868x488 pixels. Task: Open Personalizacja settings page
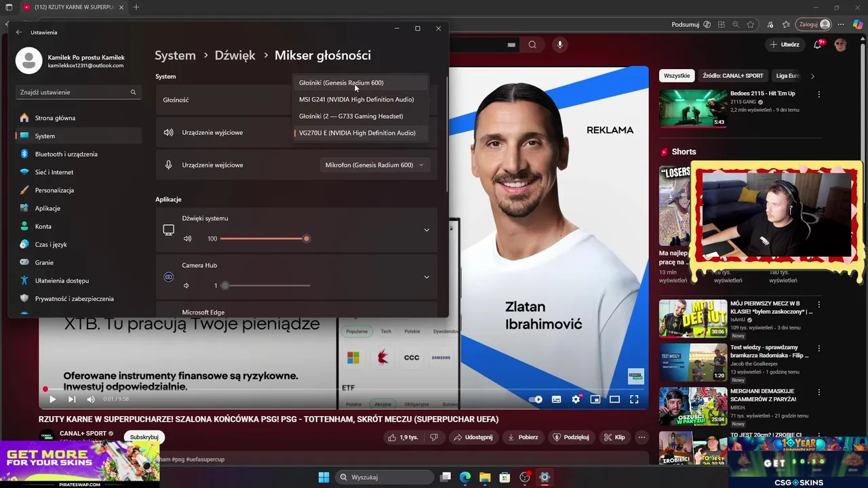tap(78, 190)
